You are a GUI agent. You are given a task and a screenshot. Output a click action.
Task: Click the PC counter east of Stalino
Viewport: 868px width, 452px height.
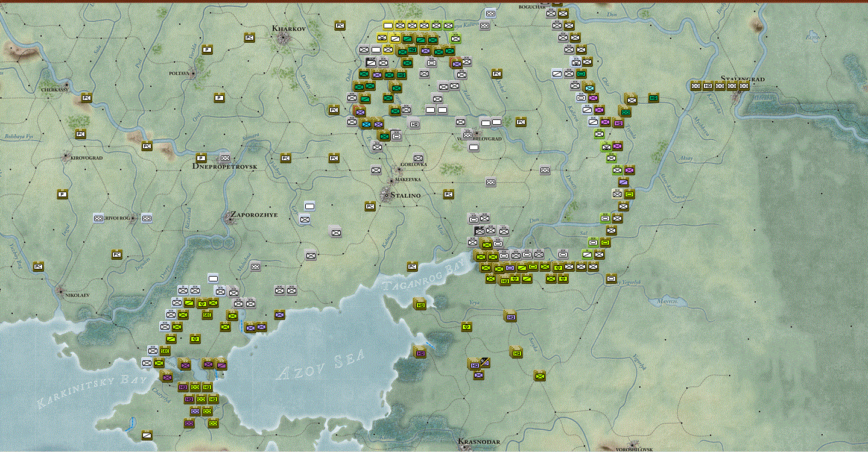(x=448, y=194)
